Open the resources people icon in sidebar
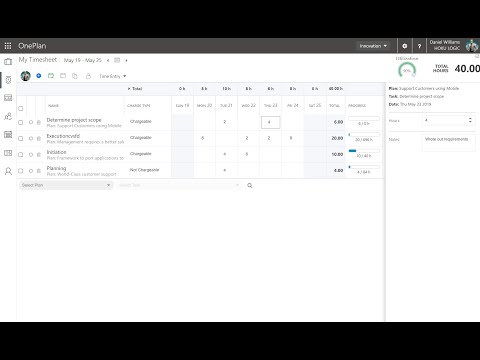The width and height of the screenshot is (480, 360). pos(8,116)
